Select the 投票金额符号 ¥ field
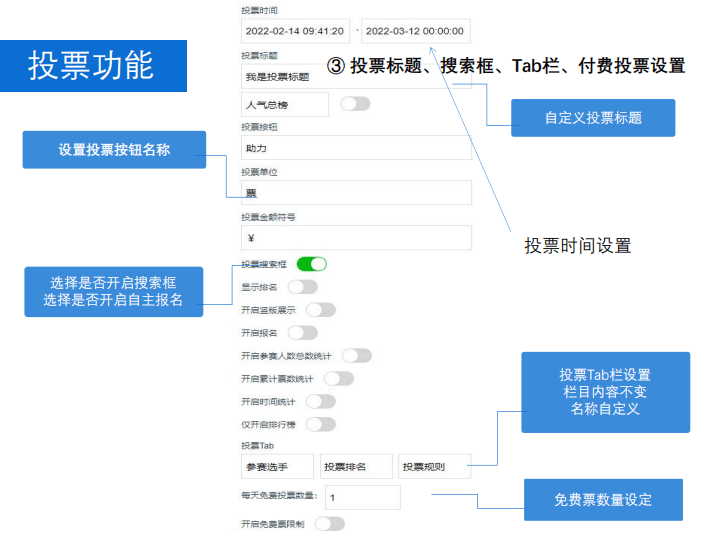 (355, 238)
